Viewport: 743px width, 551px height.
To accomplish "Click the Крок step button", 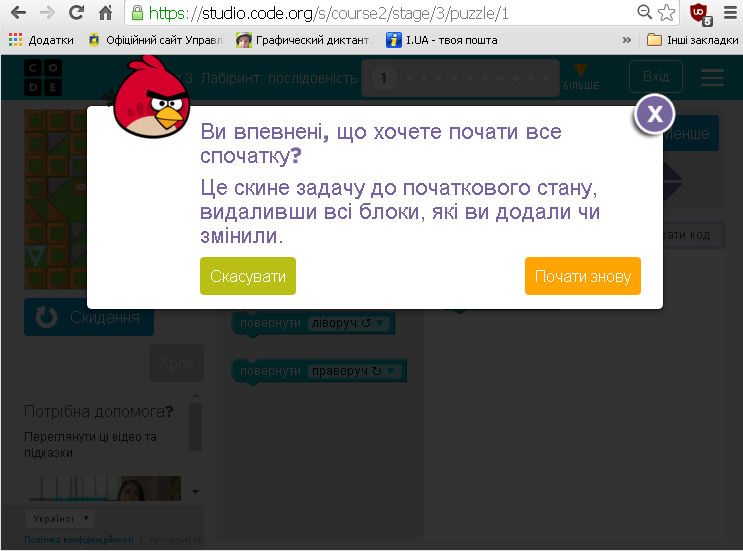I will [177, 363].
